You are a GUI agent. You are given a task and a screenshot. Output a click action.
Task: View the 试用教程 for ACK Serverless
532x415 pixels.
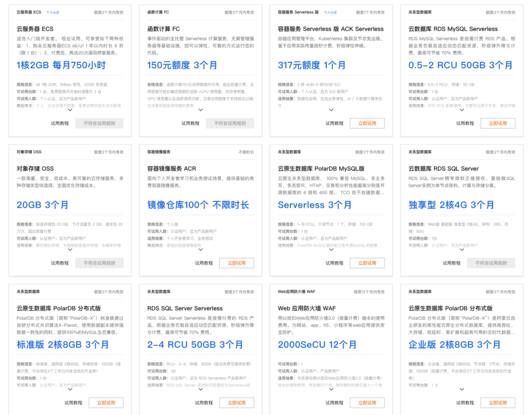pos(335,123)
